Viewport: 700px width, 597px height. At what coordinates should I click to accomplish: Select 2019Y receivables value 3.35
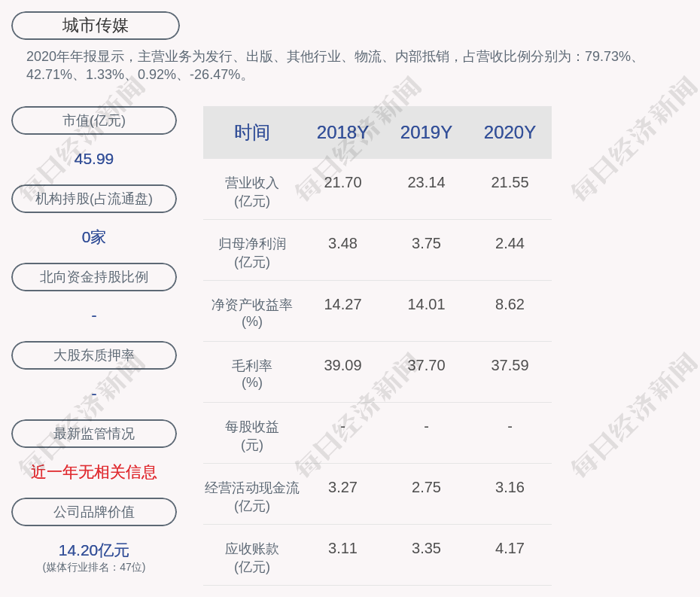point(426,548)
